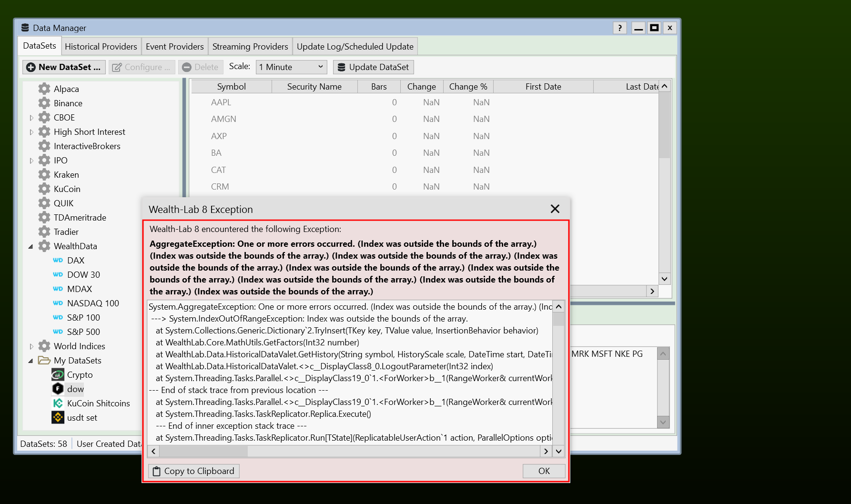This screenshot has height=504, width=851.
Task: Switch to Historical Providers tab
Action: (101, 47)
